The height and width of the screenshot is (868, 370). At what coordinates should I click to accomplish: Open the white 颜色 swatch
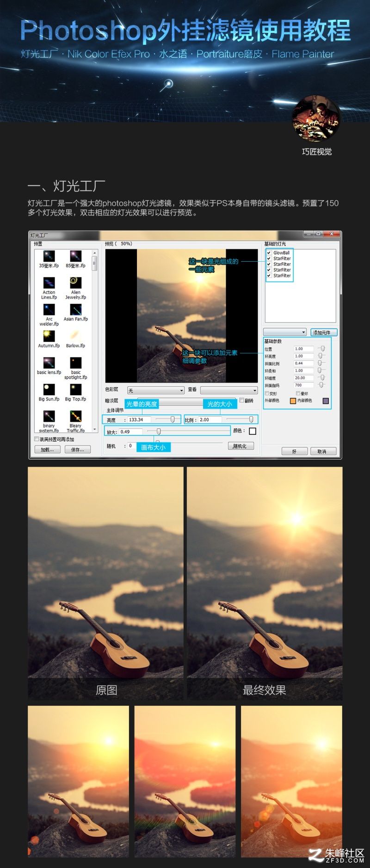pyautogui.click(x=253, y=431)
